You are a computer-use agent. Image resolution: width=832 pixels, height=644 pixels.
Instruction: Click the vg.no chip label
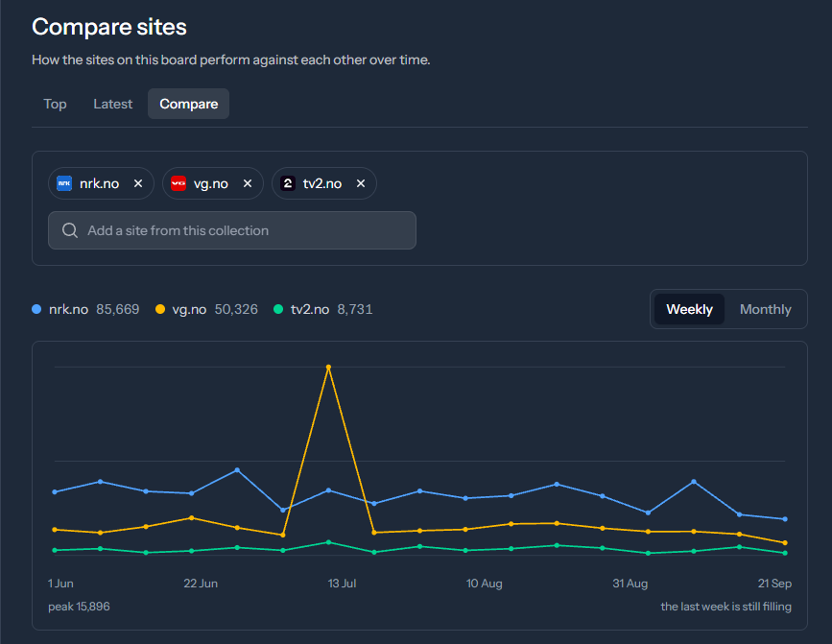tap(211, 183)
